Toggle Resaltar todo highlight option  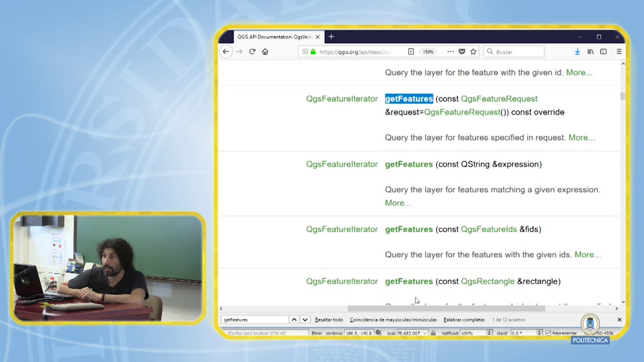pos(329,320)
